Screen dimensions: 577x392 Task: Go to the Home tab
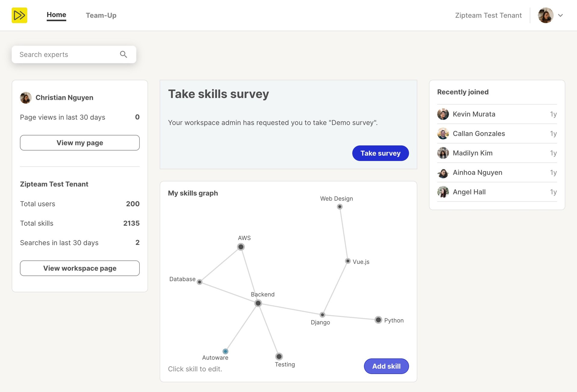56,15
